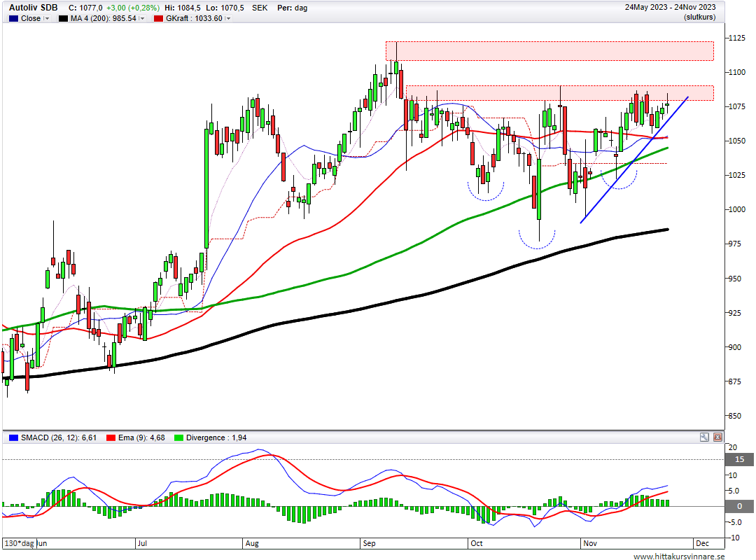Click the 'Aug' month label on time axis
The height and width of the screenshot is (560, 756).
point(252,543)
